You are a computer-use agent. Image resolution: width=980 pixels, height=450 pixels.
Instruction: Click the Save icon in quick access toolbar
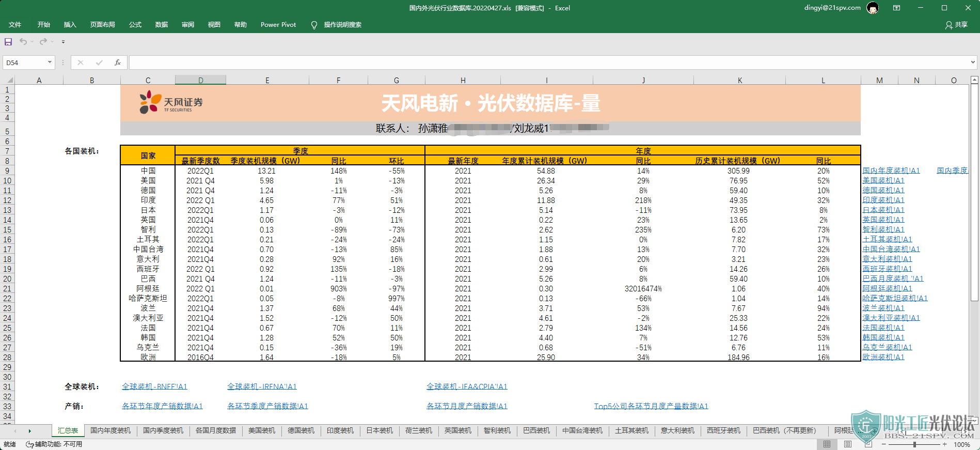8,41
